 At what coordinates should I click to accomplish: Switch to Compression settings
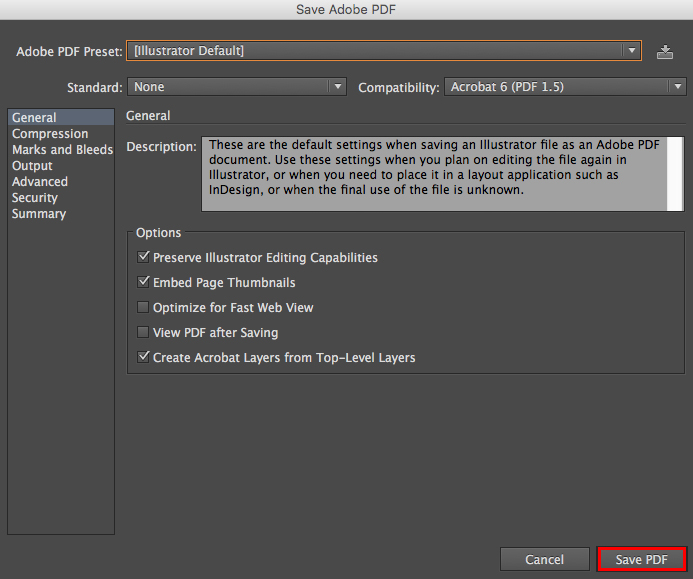pos(50,134)
